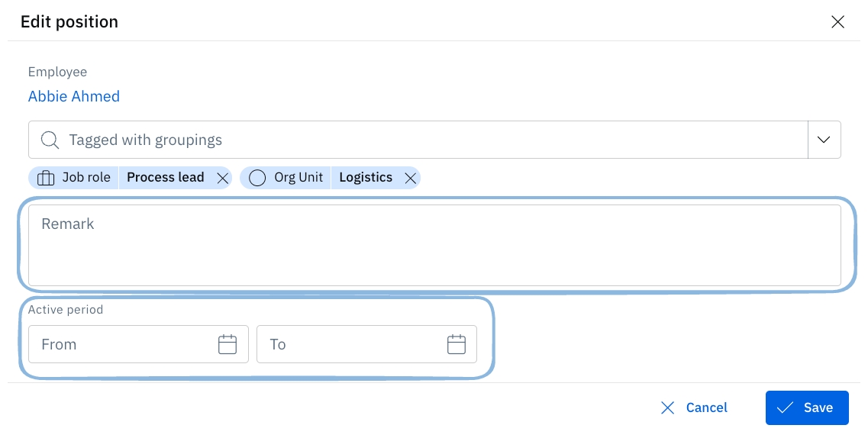Click the X icon beside Cancel
The width and height of the screenshot is (868, 438).
pos(667,407)
